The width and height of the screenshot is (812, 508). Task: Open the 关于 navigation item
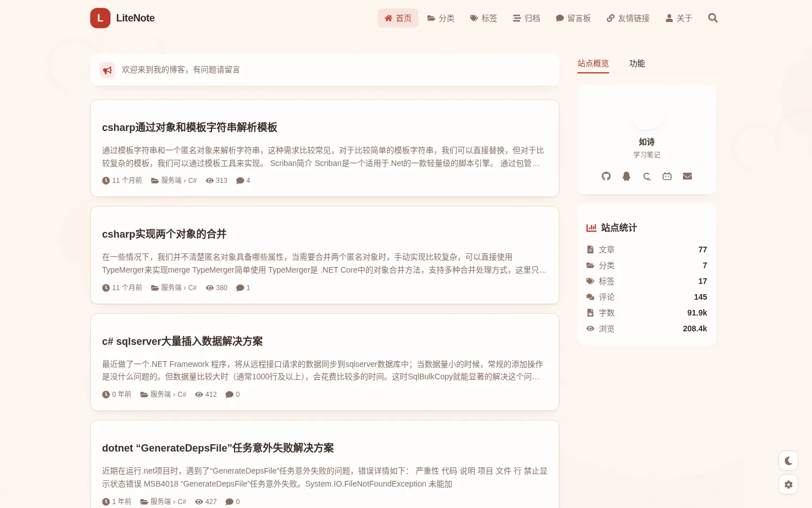[679, 18]
